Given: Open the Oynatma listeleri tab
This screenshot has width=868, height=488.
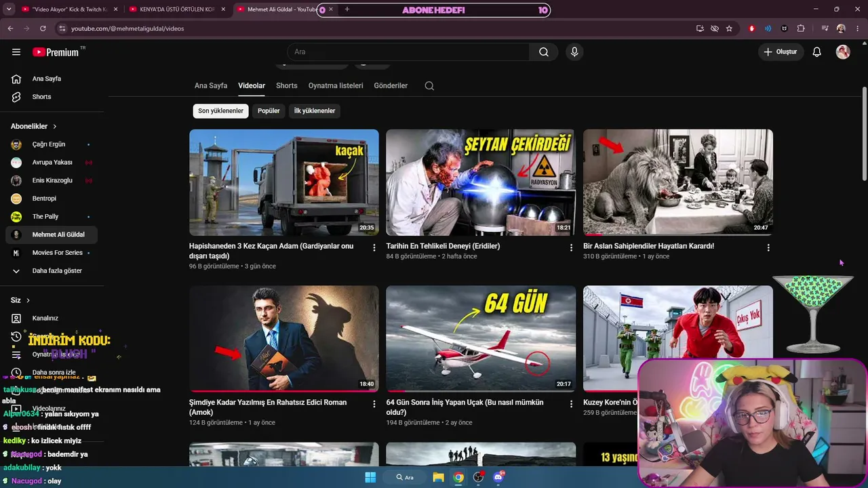Looking at the screenshot, I should tap(336, 86).
